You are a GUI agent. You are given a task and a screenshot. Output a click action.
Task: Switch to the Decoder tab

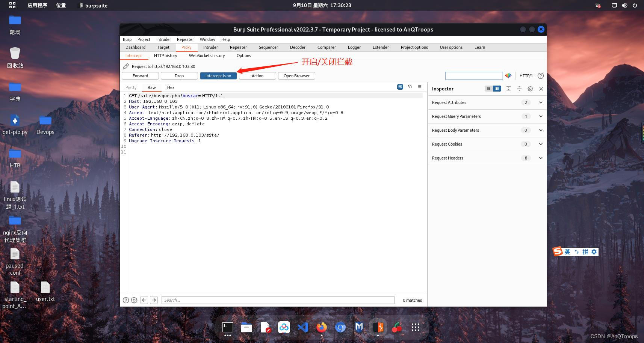pyautogui.click(x=298, y=47)
